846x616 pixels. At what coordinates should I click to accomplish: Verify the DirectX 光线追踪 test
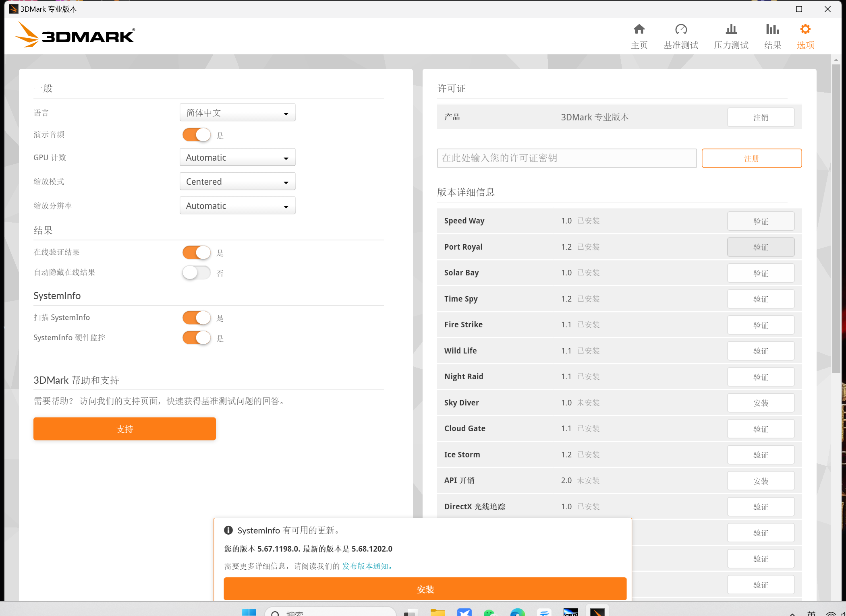pyautogui.click(x=761, y=507)
